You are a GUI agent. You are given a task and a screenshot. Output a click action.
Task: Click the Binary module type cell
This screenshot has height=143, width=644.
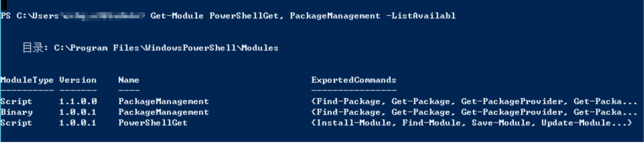pyautogui.click(x=17, y=112)
